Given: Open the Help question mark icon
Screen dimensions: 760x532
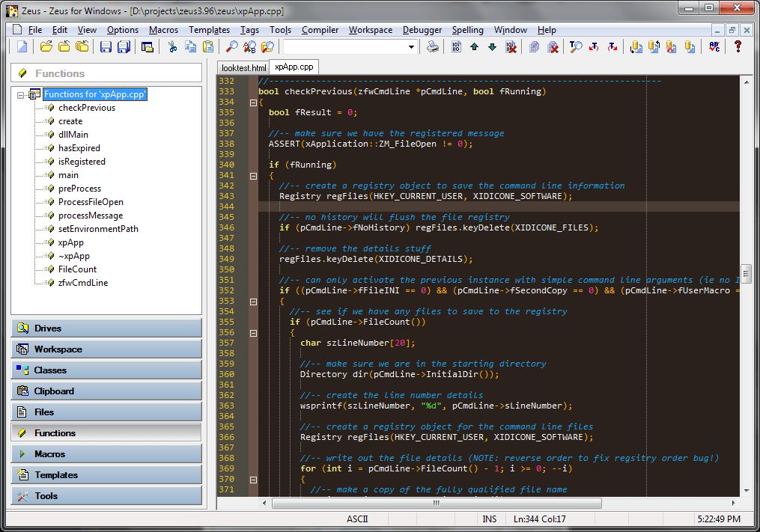Looking at the screenshot, I should tap(738, 47).
